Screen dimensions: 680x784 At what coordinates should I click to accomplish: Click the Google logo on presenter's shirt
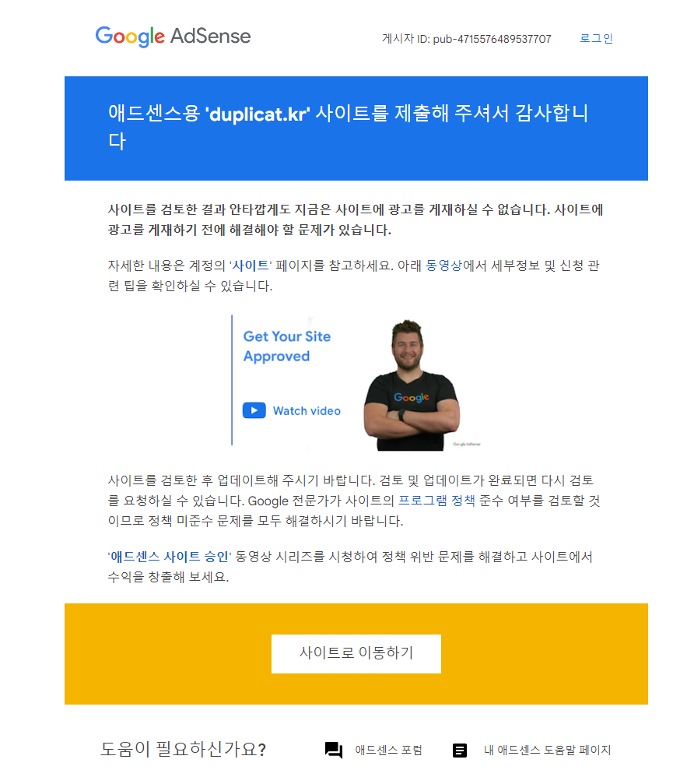(x=412, y=398)
